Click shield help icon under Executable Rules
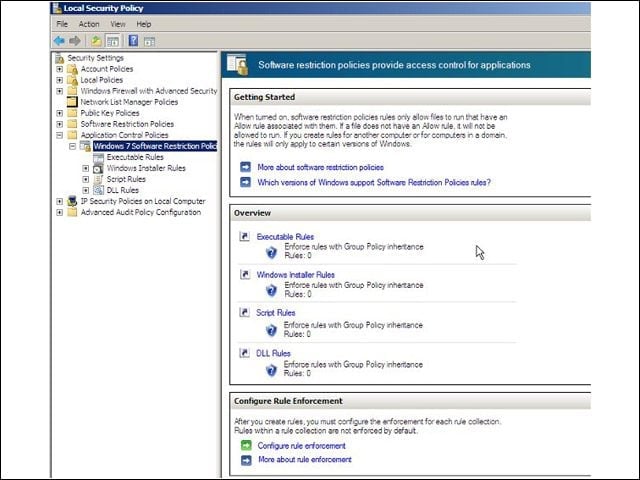Image resolution: width=640 pixels, height=480 pixels. coord(271,253)
